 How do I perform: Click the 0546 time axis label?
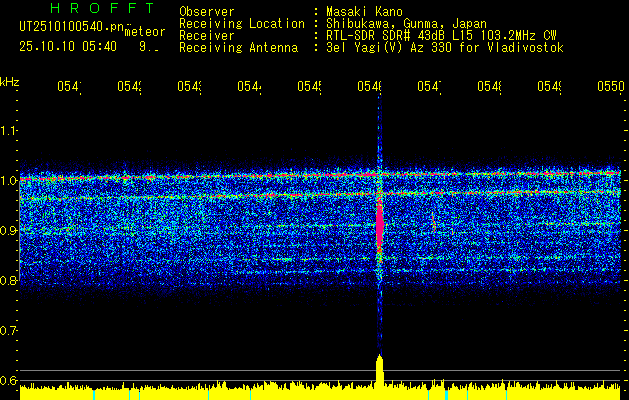click(x=369, y=86)
